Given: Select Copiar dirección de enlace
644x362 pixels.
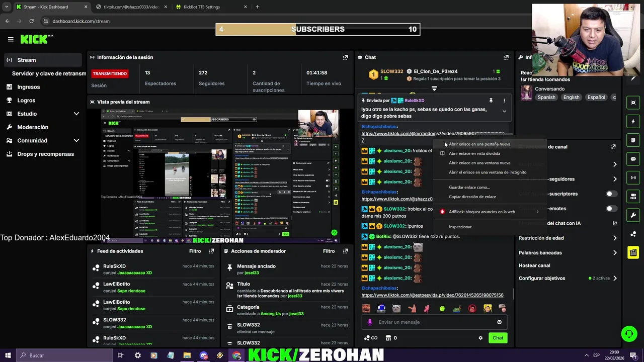Looking at the screenshot, I should pos(491,197).
